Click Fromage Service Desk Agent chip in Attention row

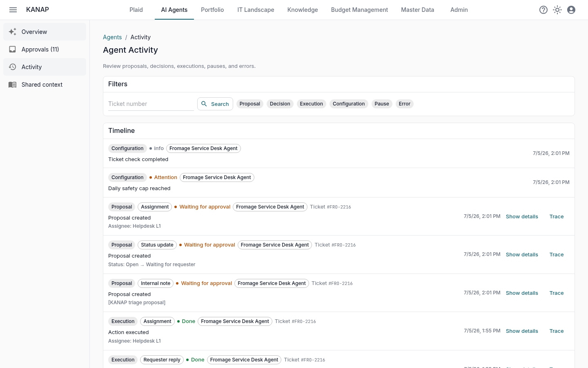coord(217,177)
